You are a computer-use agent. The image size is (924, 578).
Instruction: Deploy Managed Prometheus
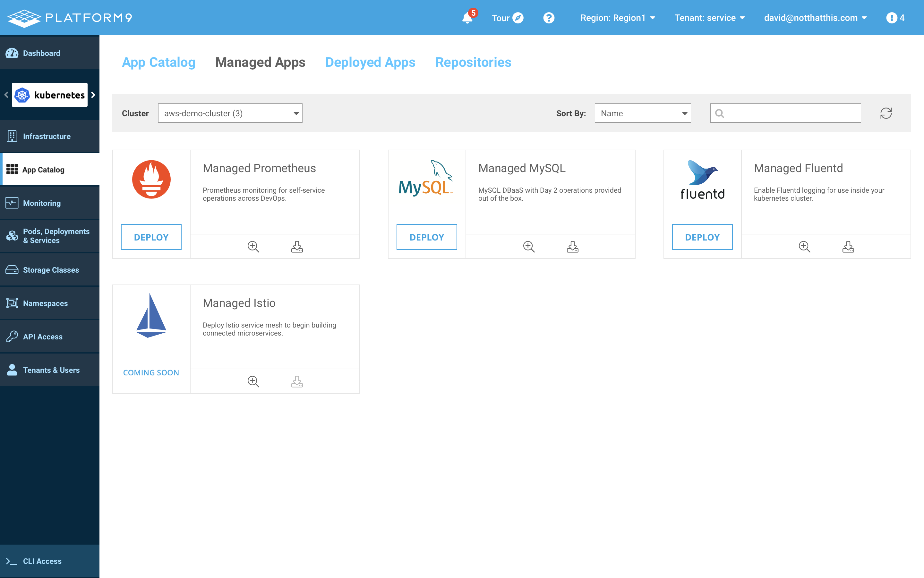[x=151, y=237]
